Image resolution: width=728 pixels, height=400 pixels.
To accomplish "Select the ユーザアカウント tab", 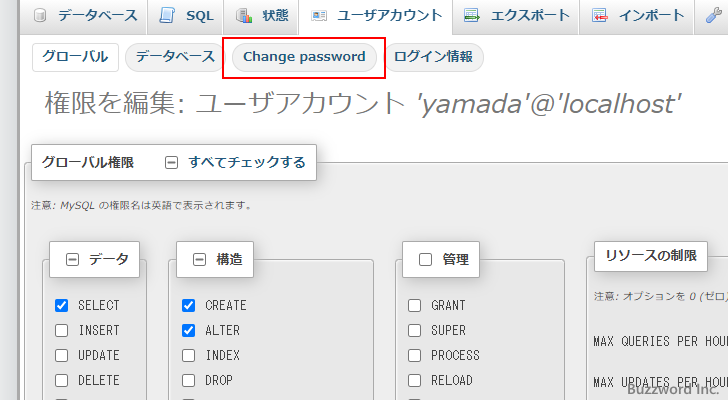I will point(376,16).
